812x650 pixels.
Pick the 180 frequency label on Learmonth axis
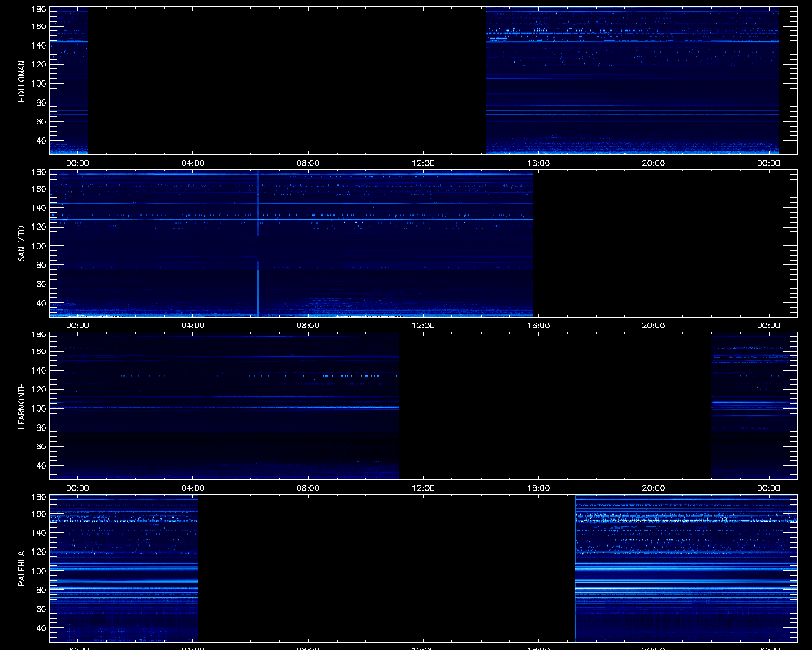(x=39, y=334)
